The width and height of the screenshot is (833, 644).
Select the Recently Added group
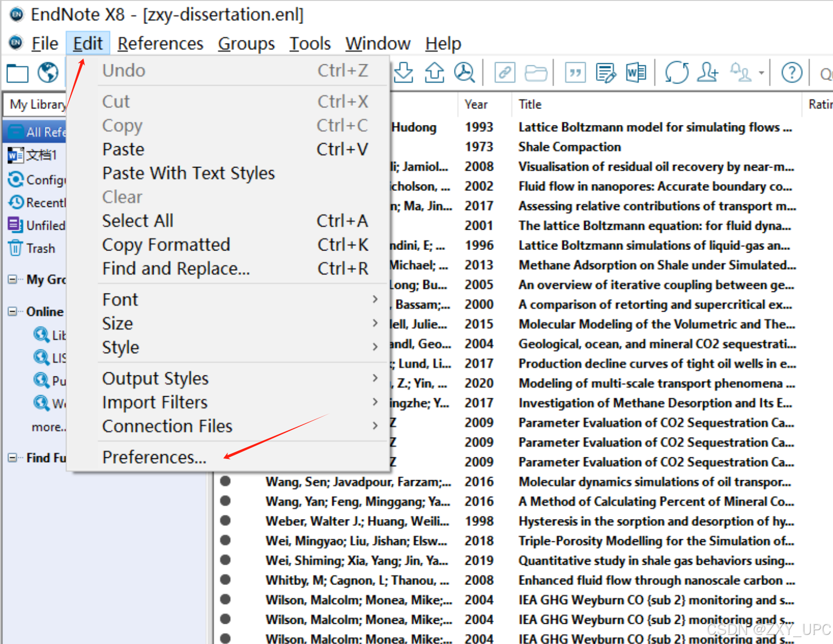(x=37, y=203)
